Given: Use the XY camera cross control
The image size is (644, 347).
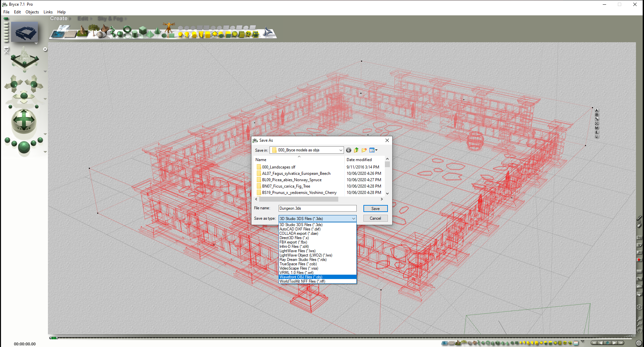Looking at the screenshot, I should 14,84.
